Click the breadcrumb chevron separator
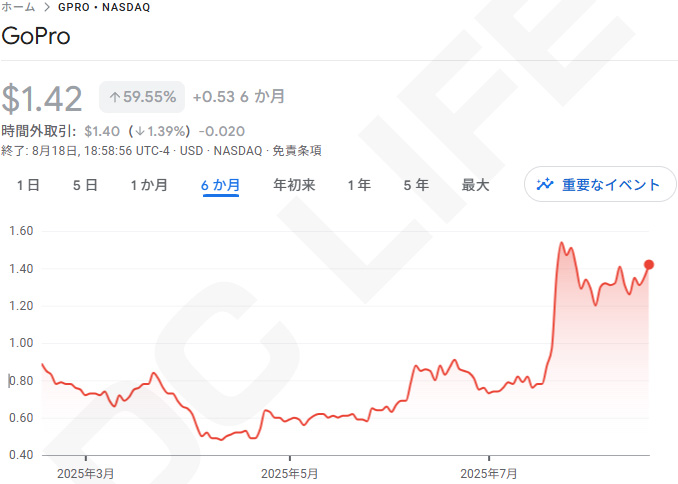 click(x=47, y=7)
